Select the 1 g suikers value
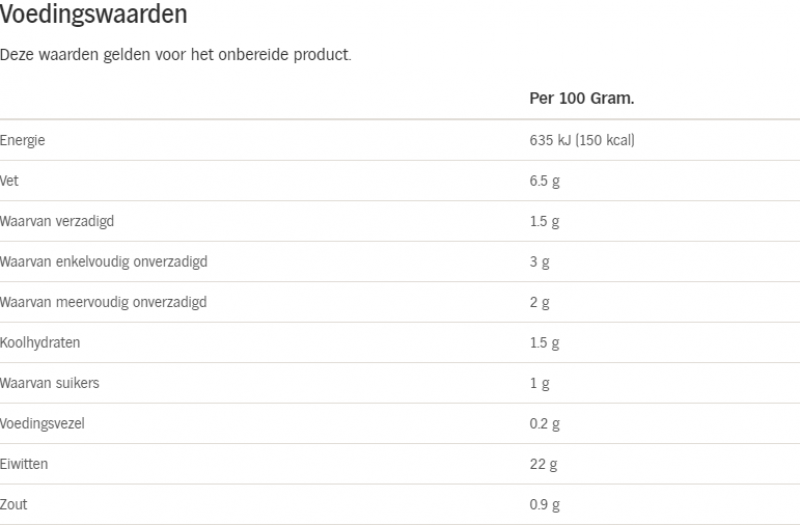This screenshot has width=800, height=525. tap(539, 383)
